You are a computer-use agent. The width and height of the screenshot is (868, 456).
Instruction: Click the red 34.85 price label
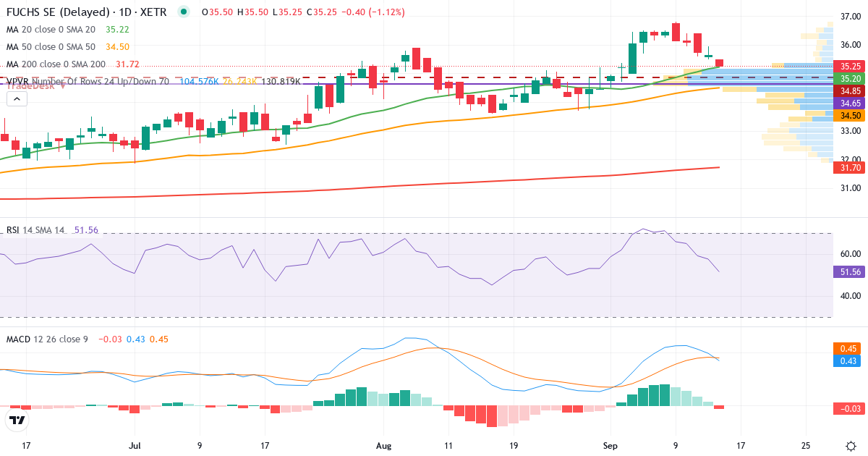[850, 91]
